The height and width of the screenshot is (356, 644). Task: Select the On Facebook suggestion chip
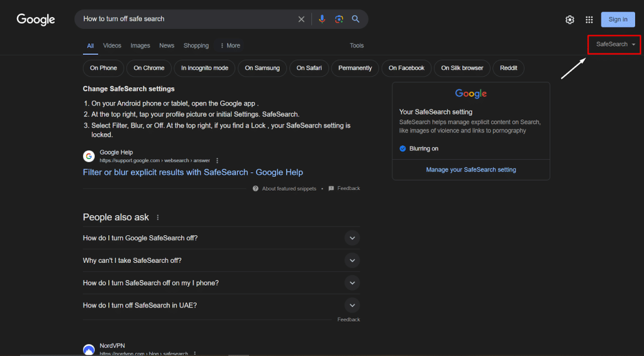click(x=406, y=68)
